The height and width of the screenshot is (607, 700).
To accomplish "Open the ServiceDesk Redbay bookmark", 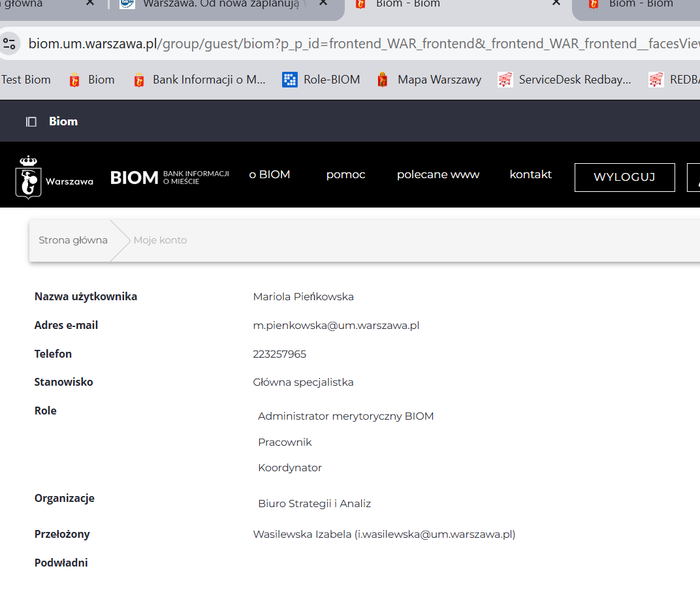I will 564,80.
